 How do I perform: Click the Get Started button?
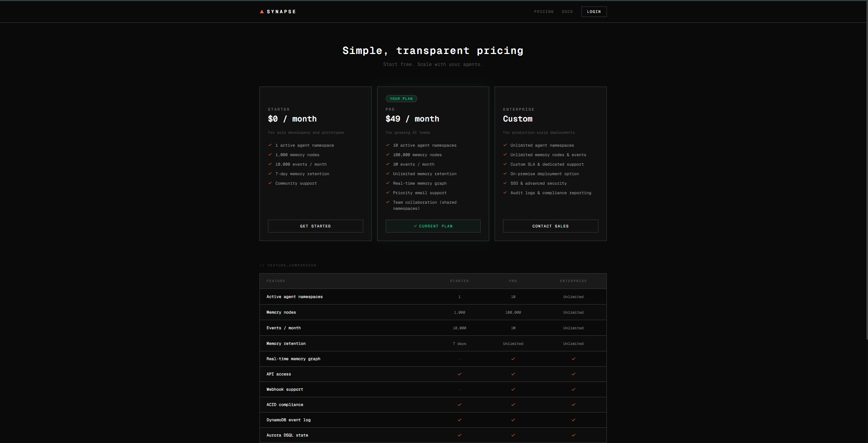315,226
